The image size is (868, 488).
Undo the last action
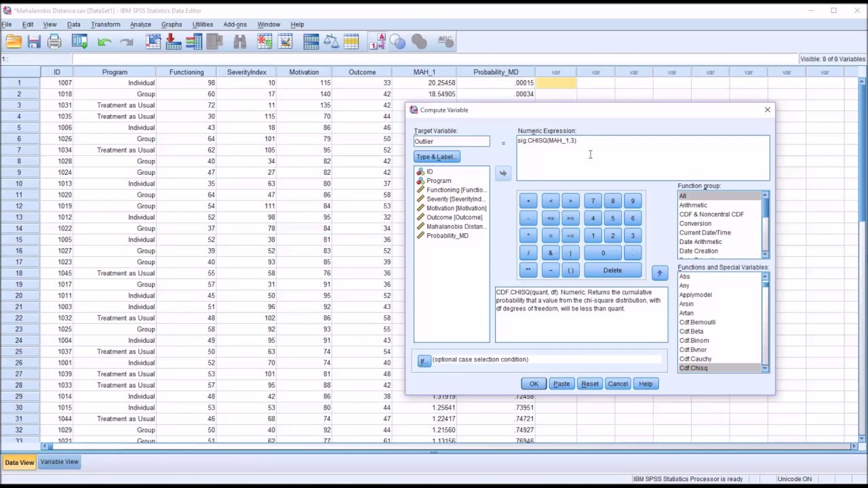click(x=104, y=42)
